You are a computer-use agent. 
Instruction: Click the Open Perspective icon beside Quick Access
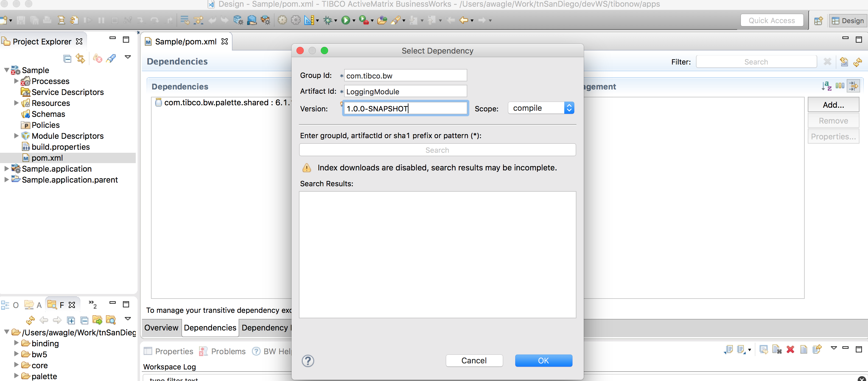[x=818, y=21]
